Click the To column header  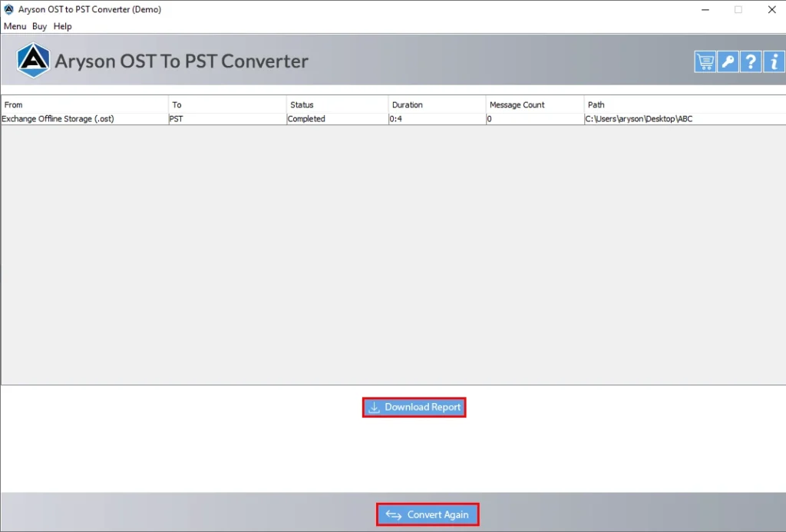(228, 105)
